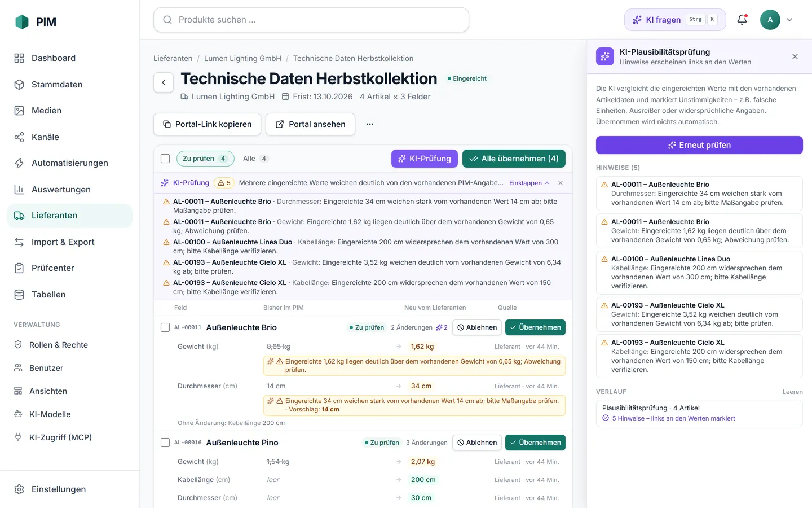This screenshot has height=508, width=812.
Task: Click Übernehmen for Außenleuchte Brio
Action: click(x=535, y=327)
